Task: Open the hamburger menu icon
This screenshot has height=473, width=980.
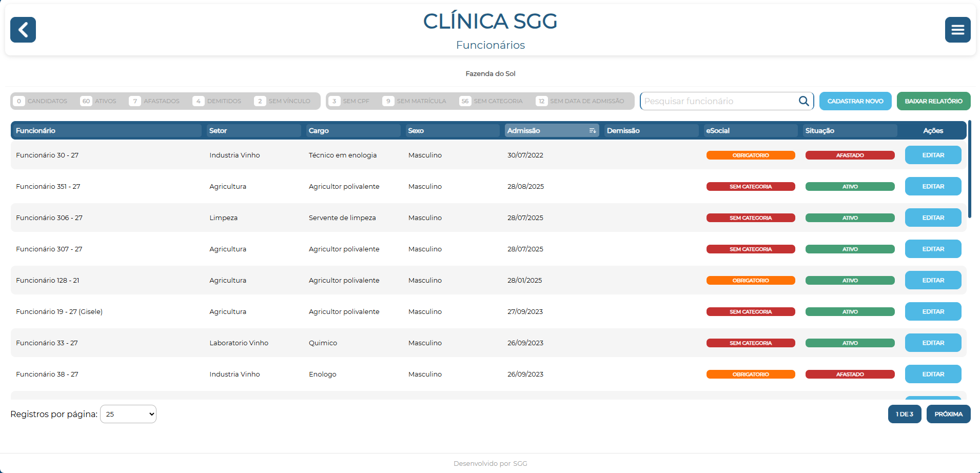Action: tap(957, 30)
